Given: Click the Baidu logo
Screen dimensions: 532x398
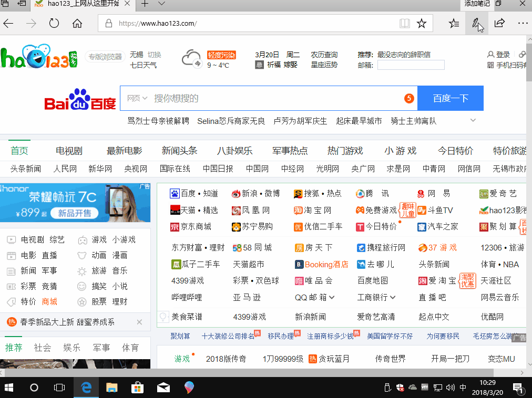Looking at the screenshot, I should pyautogui.click(x=80, y=100).
